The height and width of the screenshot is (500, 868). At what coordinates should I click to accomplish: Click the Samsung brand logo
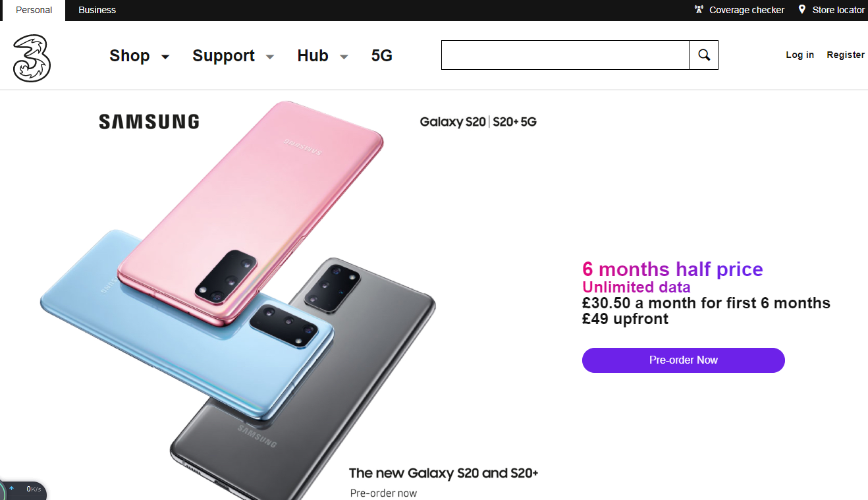click(149, 122)
